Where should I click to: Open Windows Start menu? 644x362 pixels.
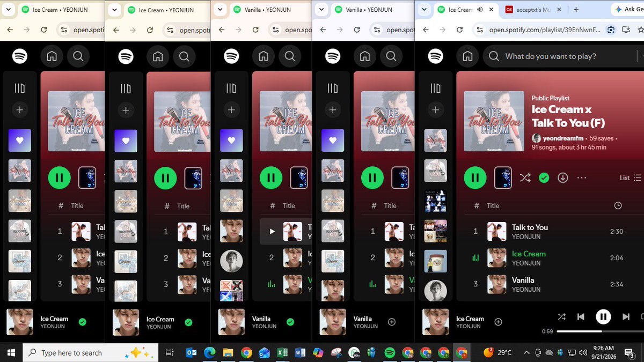click(11, 352)
